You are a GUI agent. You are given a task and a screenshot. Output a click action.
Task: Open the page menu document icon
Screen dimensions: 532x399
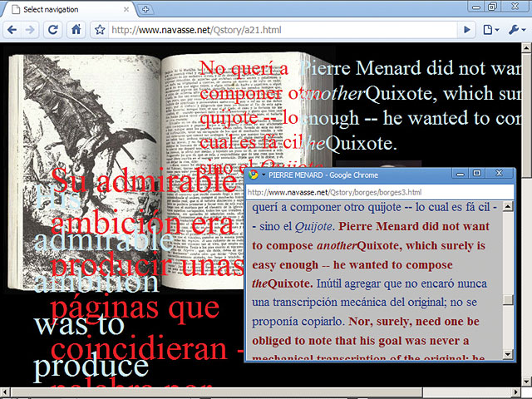490,30
